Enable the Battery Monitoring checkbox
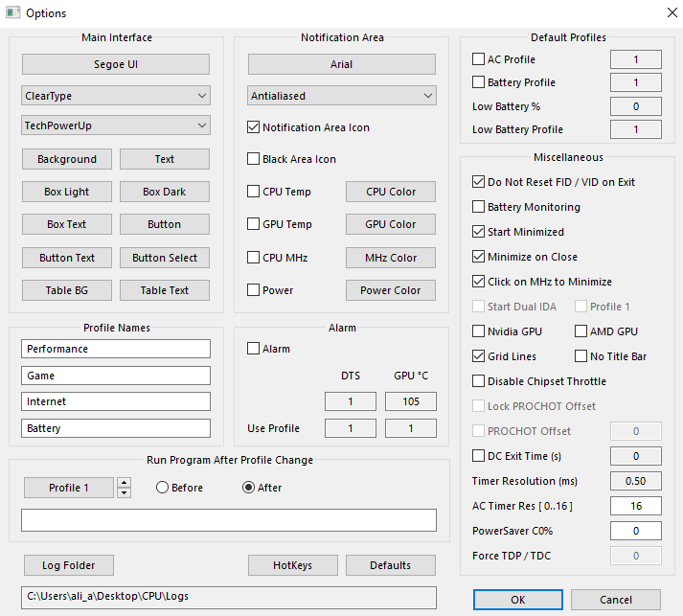Image resolution: width=683 pixels, height=616 pixels. pos(478,207)
